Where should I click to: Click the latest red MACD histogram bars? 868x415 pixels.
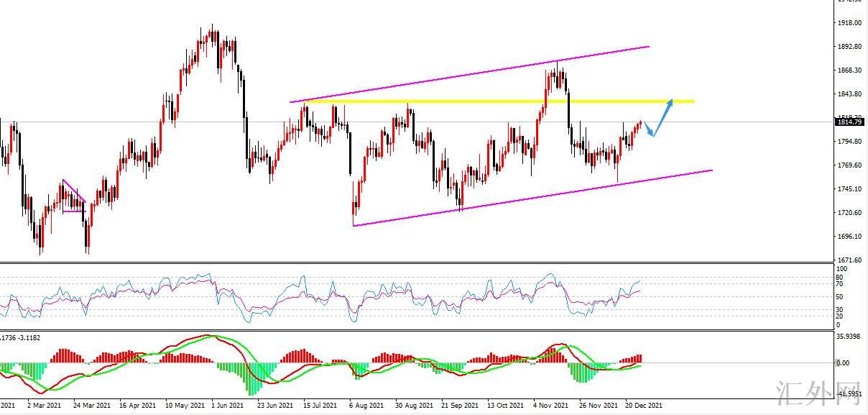pos(634,358)
